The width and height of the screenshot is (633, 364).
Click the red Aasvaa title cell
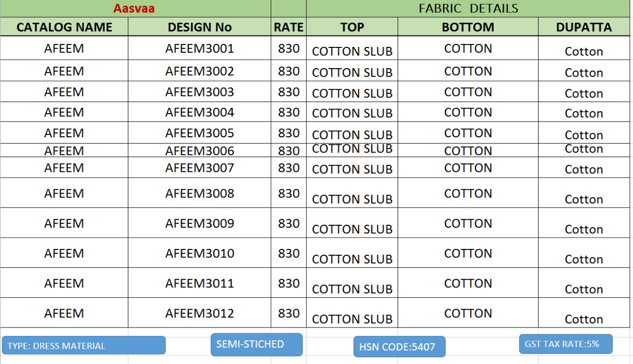(134, 8)
